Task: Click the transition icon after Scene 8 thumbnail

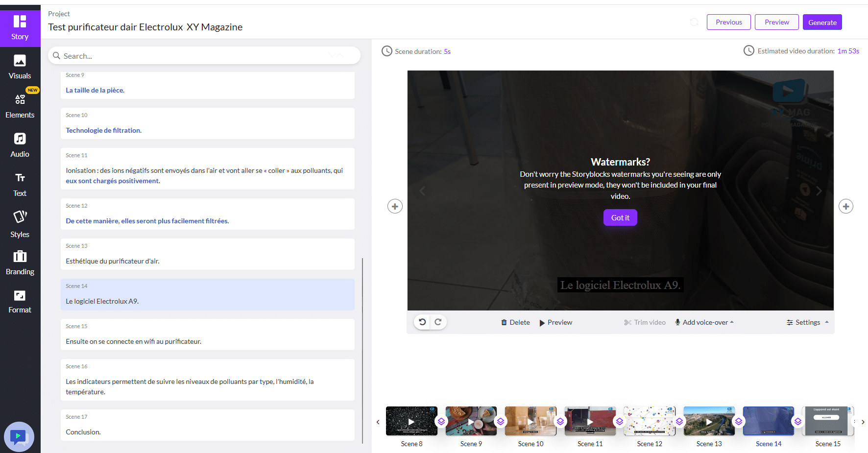Action: point(441,421)
